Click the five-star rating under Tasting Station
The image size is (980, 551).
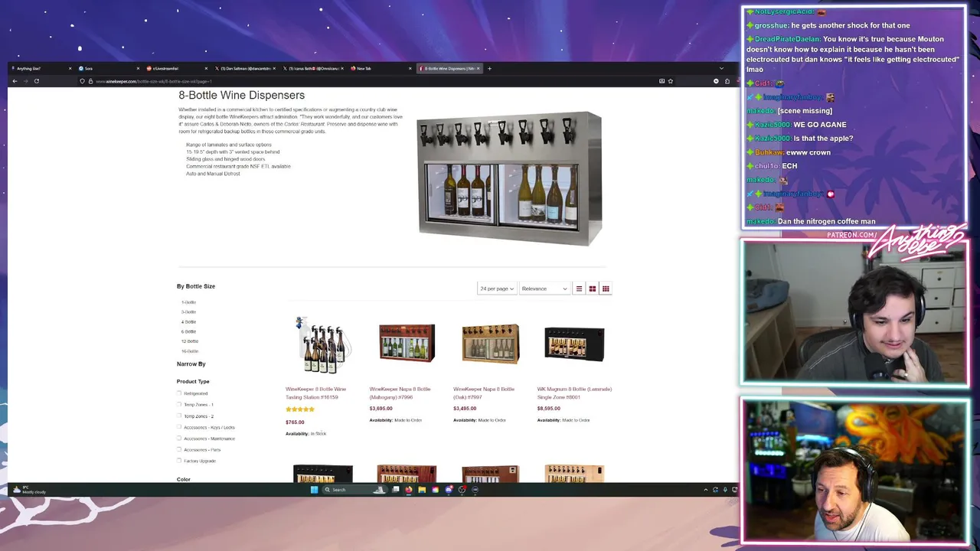click(300, 409)
